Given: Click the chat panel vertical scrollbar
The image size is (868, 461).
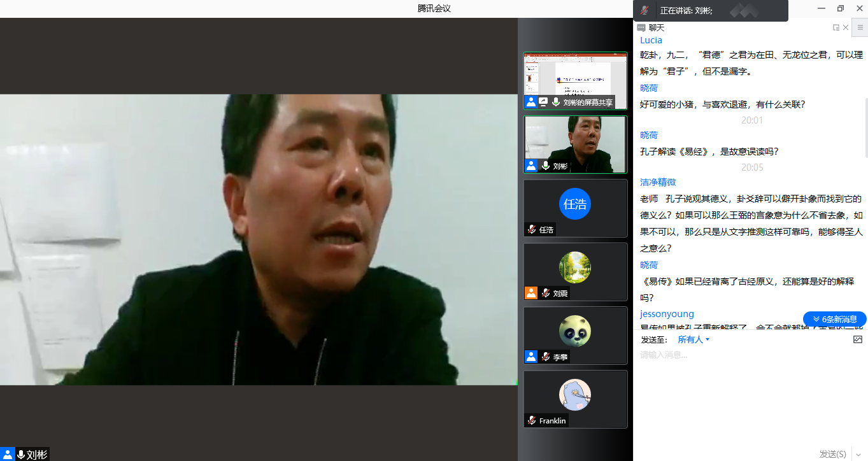Looking at the screenshot, I should coord(866,127).
